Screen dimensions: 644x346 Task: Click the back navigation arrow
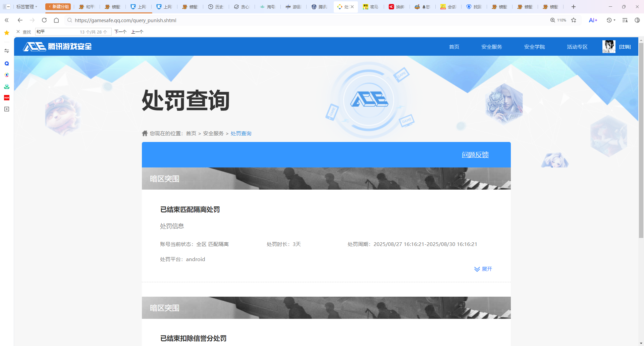pos(20,20)
